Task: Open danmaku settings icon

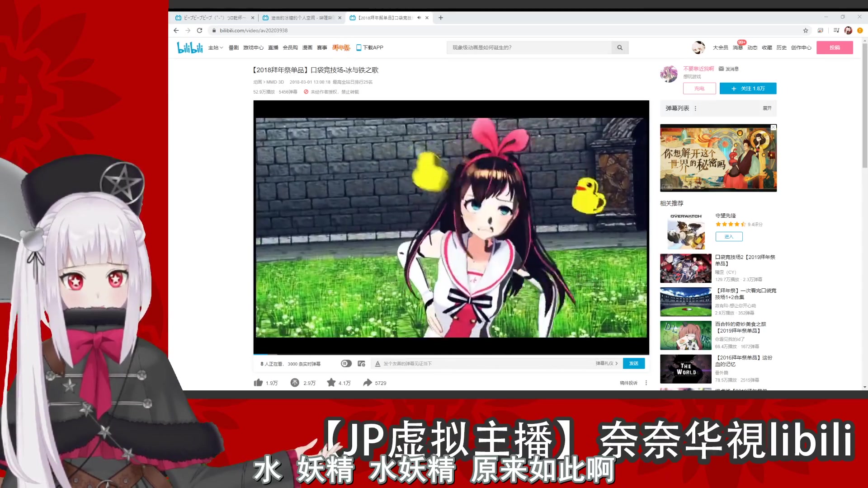Action: point(361,363)
